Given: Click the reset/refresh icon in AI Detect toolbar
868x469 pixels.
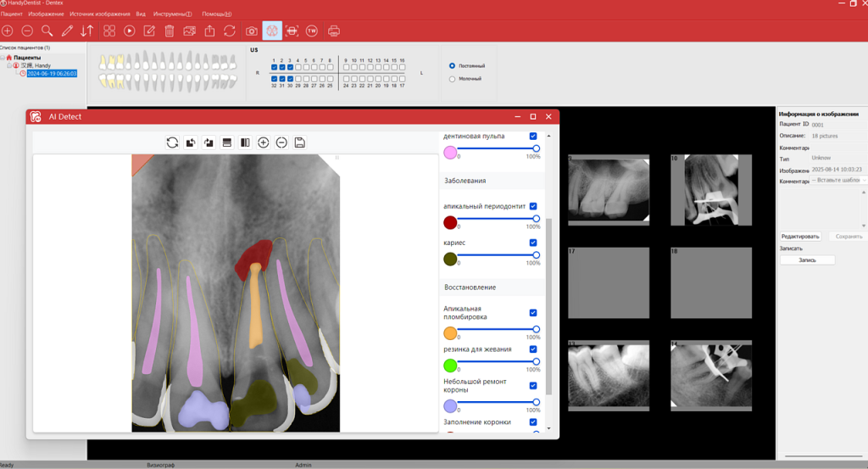Looking at the screenshot, I should point(172,142).
